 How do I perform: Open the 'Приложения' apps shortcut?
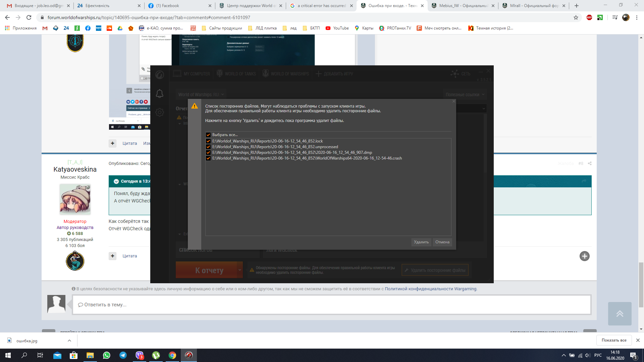(x=21, y=28)
